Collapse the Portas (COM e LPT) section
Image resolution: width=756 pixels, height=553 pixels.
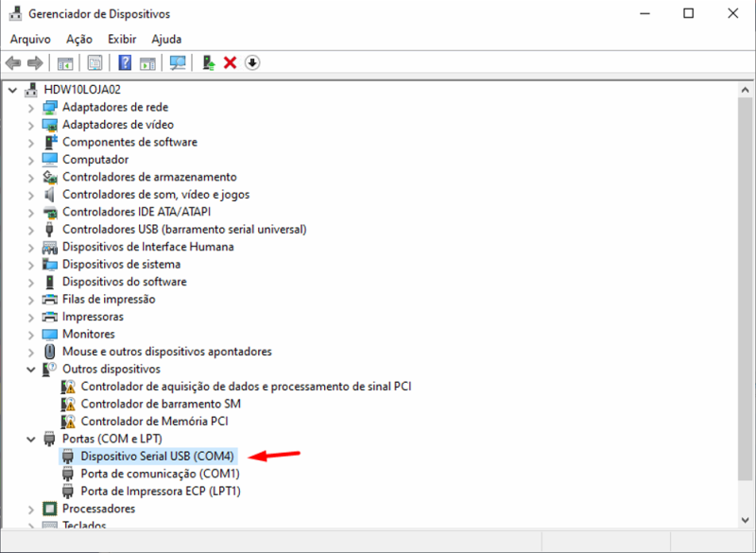pos(31,438)
